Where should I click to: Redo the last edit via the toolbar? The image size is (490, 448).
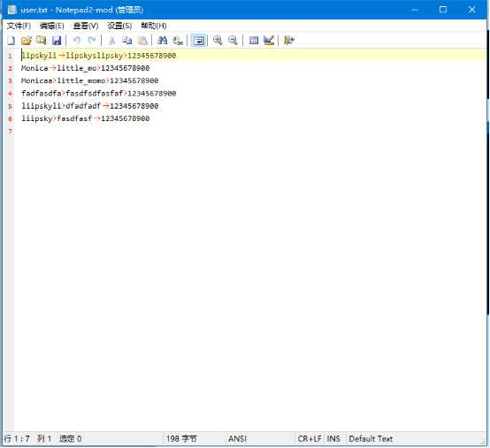point(92,41)
